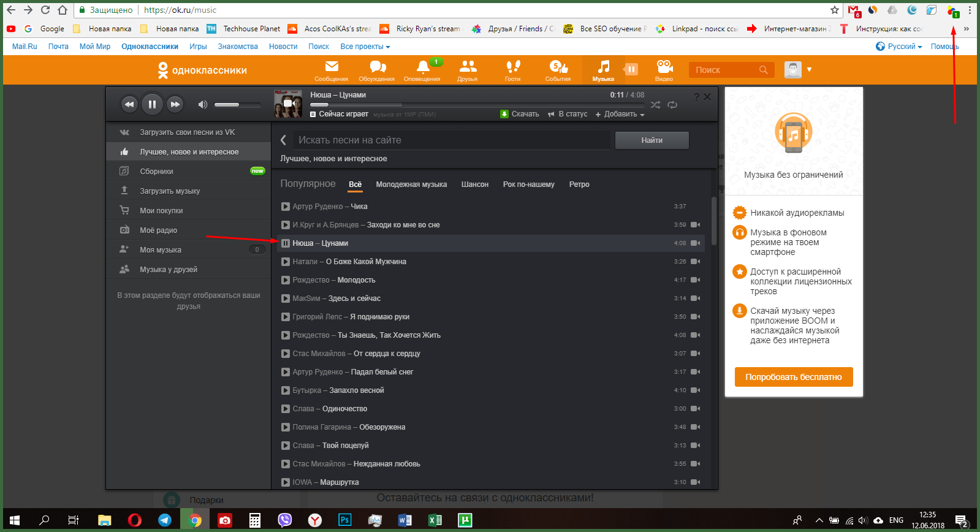980x532 pixels.
Task: Open video for Слава – Одиночество
Action: point(696,409)
